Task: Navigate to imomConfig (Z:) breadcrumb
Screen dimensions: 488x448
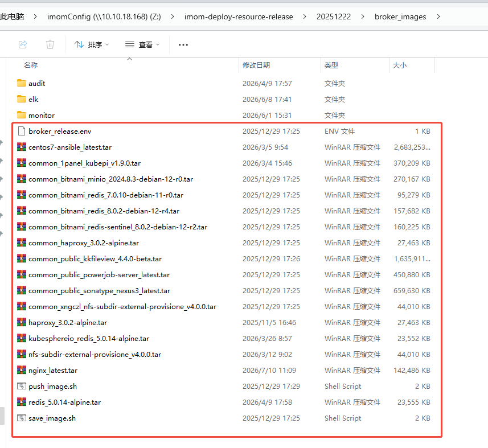Action: [104, 17]
